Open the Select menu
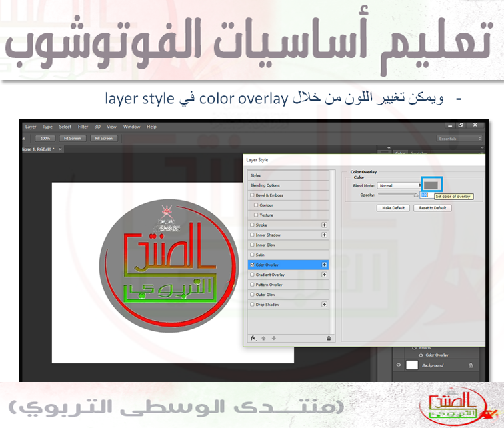The image size is (504, 428). pos(65,127)
